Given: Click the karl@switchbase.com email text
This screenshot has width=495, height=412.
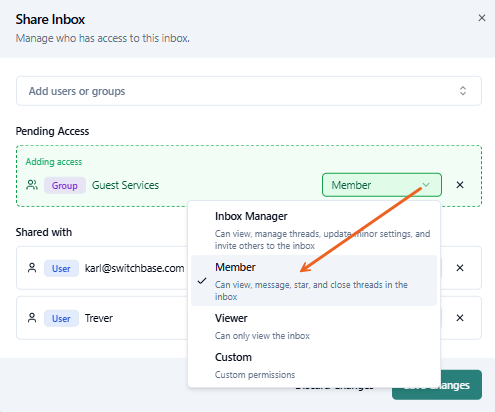Looking at the screenshot, I should click(x=134, y=268).
